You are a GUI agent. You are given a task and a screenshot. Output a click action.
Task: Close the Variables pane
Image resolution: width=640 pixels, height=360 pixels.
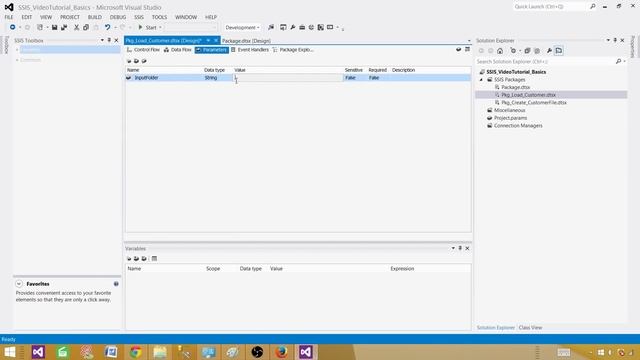[467, 248]
